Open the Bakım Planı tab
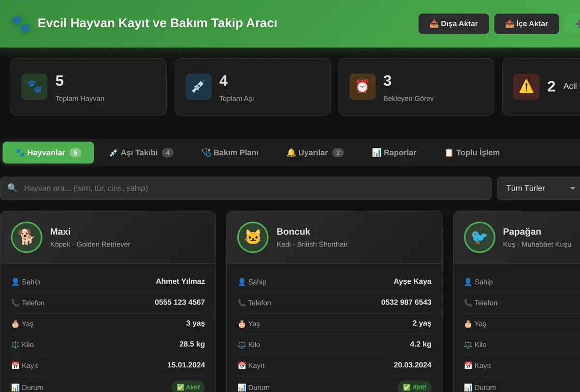 [x=230, y=153]
